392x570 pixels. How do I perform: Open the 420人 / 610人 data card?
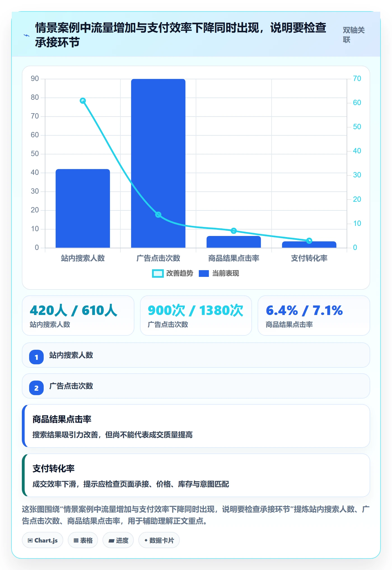click(x=78, y=316)
